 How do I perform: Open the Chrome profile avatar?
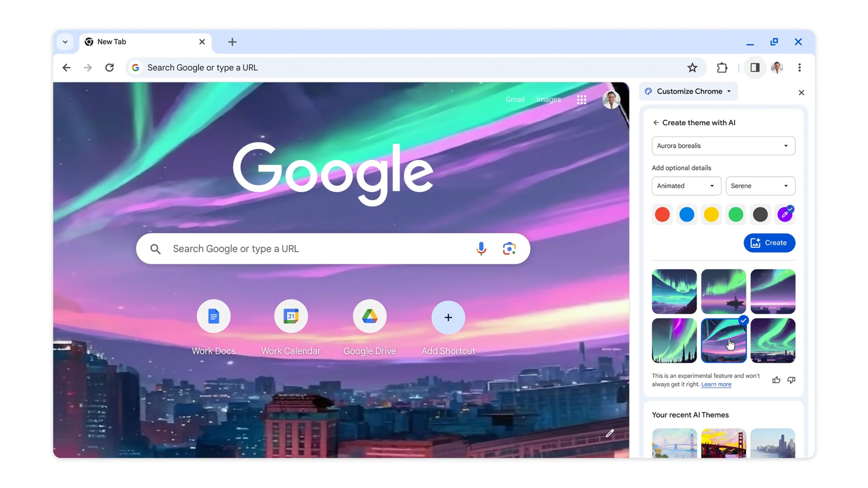[777, 68]
